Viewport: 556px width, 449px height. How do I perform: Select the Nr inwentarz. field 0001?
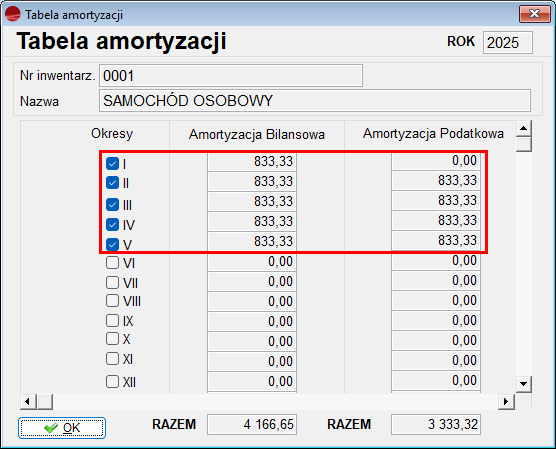click(x=231, y=76)
